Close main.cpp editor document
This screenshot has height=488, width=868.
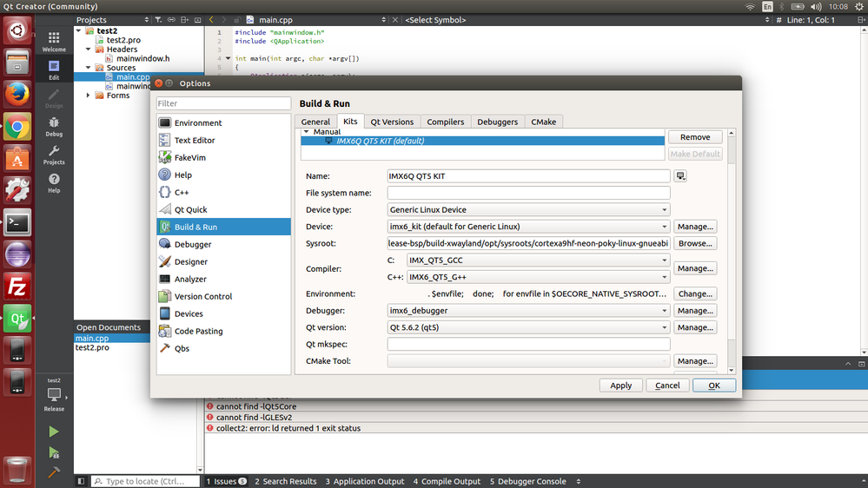pos(394,20)
